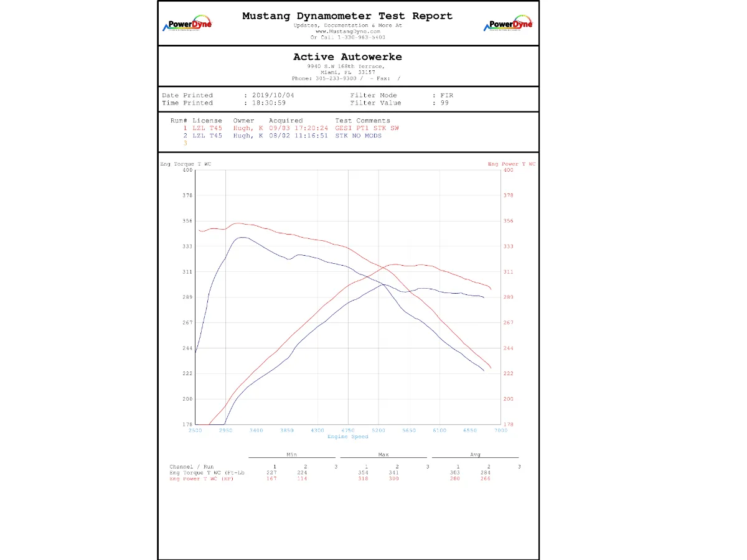747x560 pixels.
Task: Select the Filter Mode value FIR
Action: coord(447,96)
